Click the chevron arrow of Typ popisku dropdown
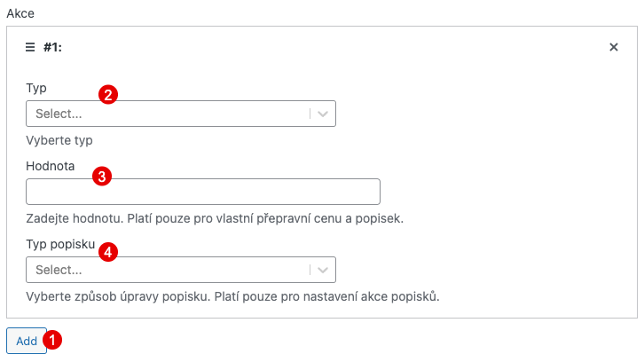The image size is (644, 362). pyautogui.click(x=323, y=270)
